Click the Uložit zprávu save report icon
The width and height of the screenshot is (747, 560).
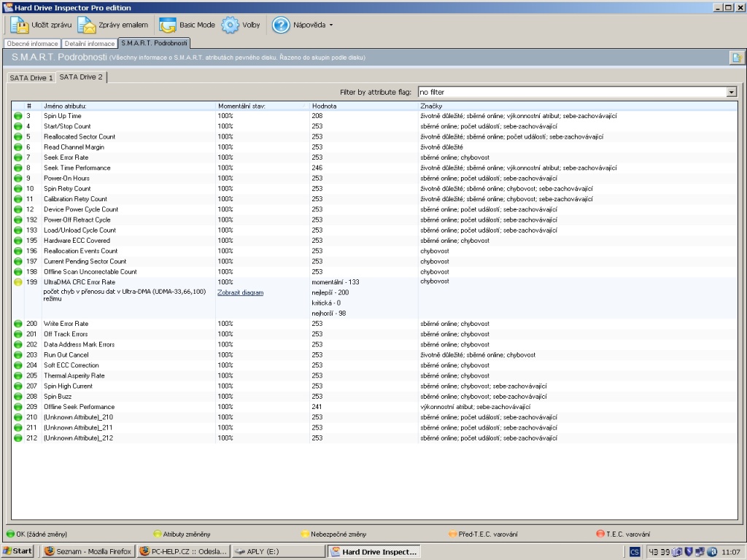coord(19,25)
